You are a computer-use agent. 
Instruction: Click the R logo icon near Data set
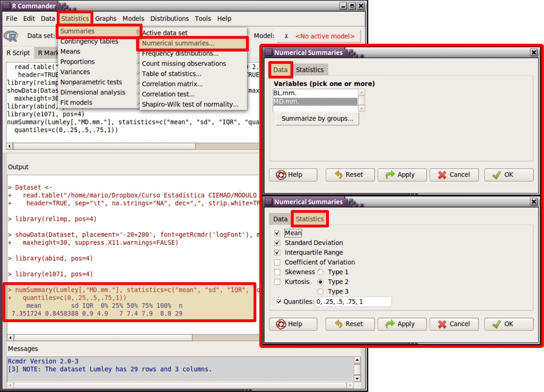11,36
